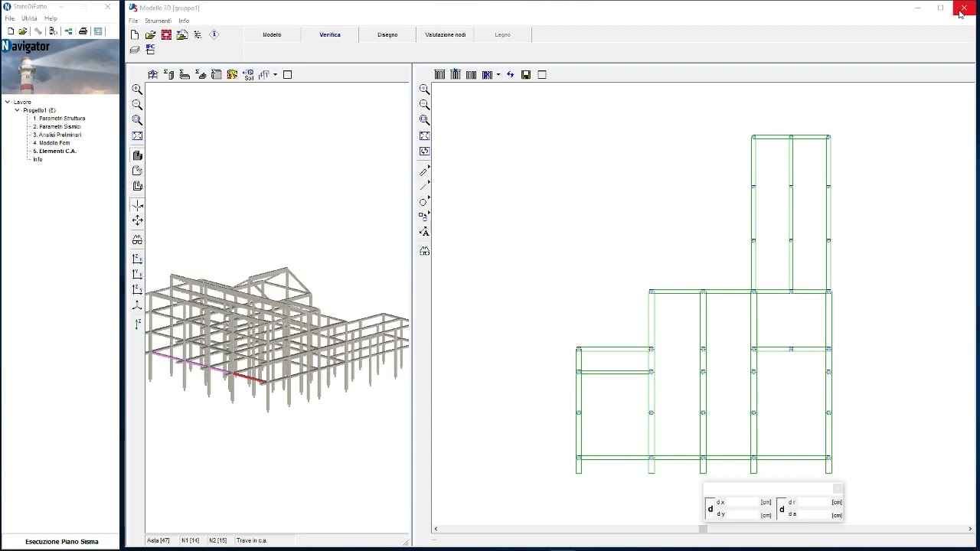Switch to the isometric axes view
Screen dimensions: 980x551
coord(137,305)
